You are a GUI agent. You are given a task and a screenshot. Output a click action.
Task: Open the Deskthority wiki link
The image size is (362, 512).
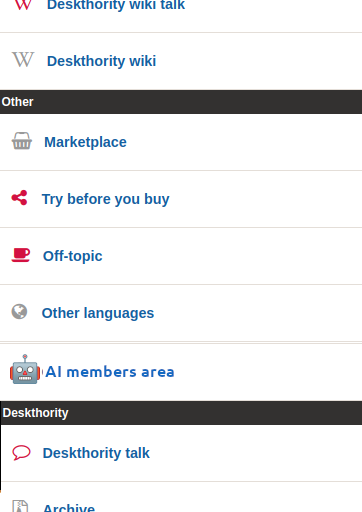101,61
